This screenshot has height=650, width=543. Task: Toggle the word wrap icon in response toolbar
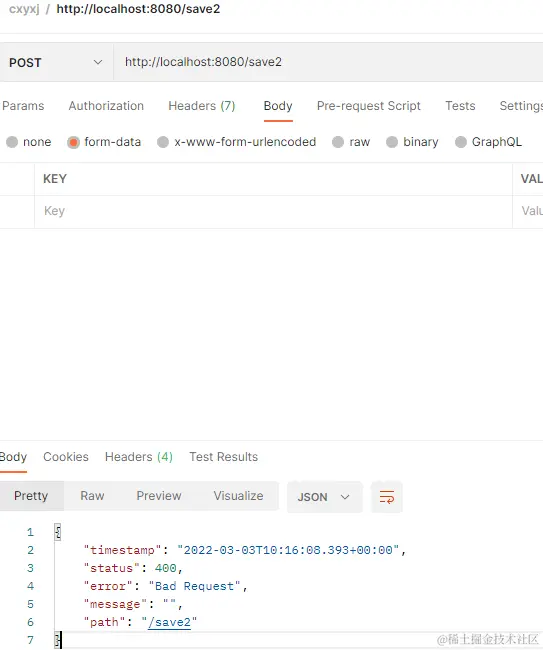pyautogui.click(x=387, y=497)
